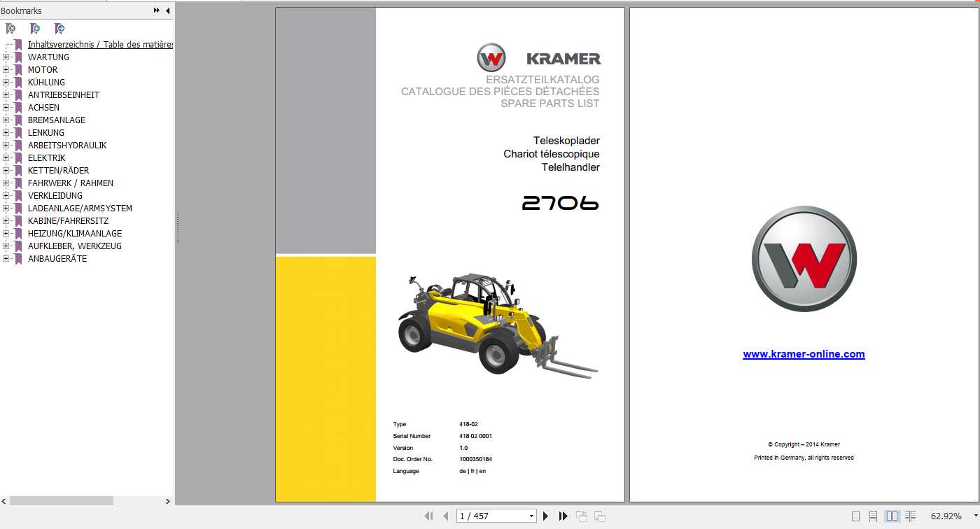
Task: Expand the FAHRWERK / RAHMEN bookmark node
Action: tap(6, 183)
